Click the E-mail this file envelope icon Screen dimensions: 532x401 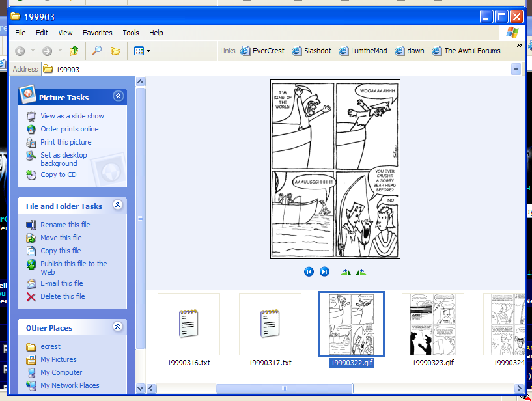point(31,284)
